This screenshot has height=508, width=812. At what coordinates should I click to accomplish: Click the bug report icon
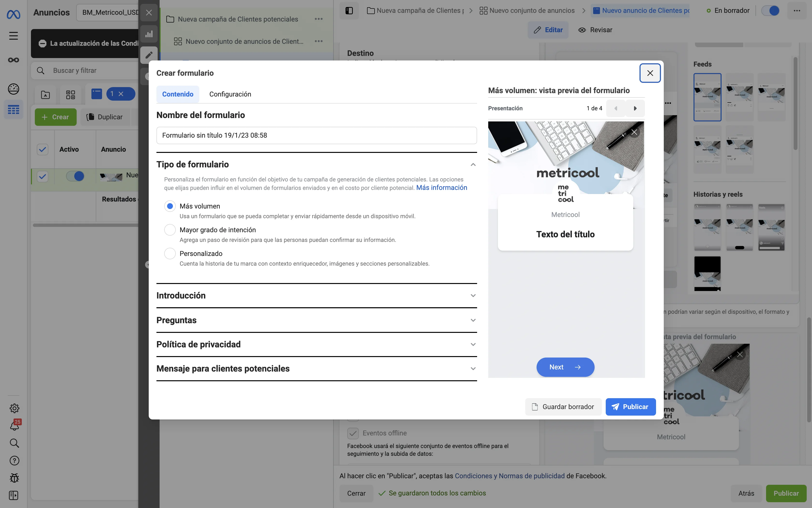point(15,478)
